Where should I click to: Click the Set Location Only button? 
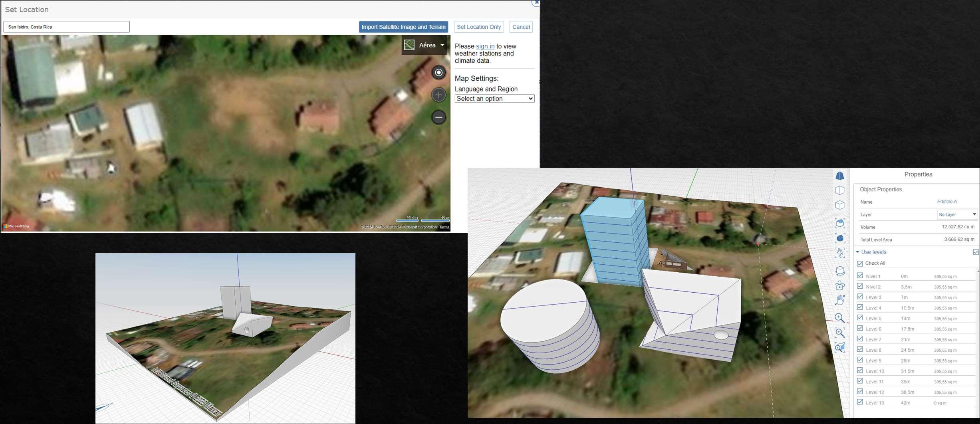click(479, 27)
